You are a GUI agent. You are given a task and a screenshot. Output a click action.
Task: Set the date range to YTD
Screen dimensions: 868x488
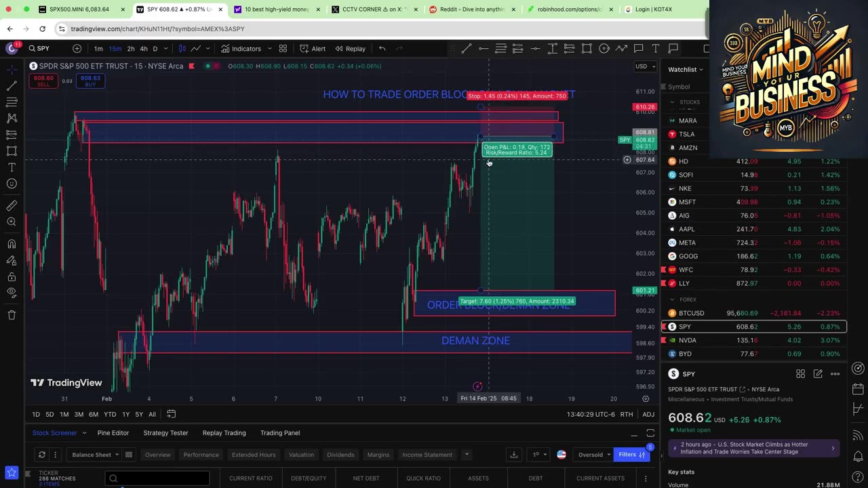110,414
